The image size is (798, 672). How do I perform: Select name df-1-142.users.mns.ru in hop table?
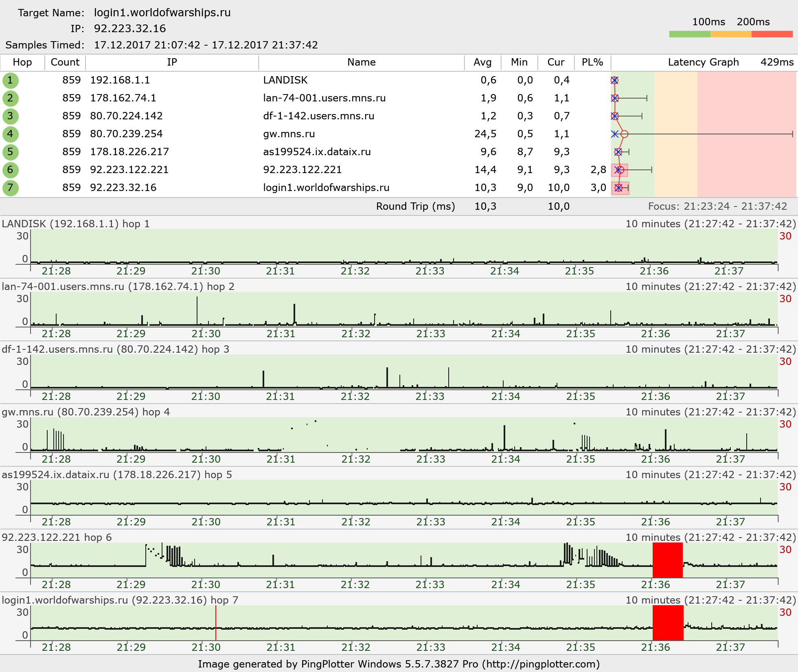[x=319, y=116]
